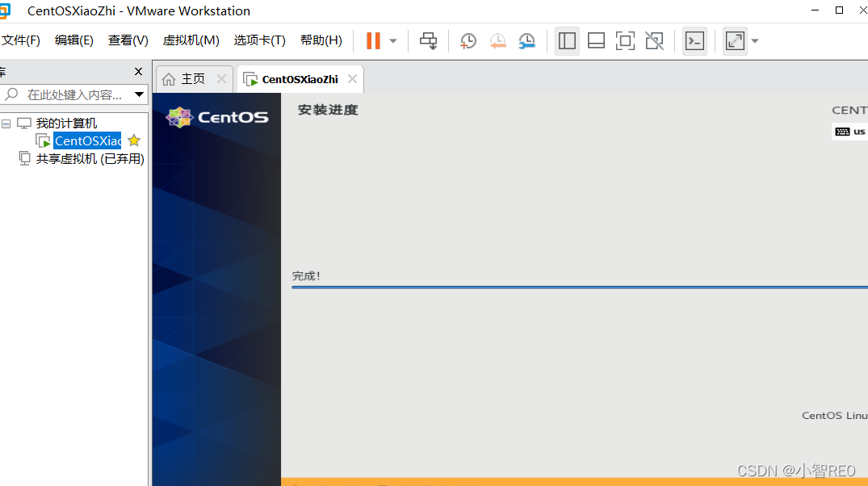Click the VMware Workstation title bar icon
This screenshot has height=486, width=868.
(x=4, y=10)
